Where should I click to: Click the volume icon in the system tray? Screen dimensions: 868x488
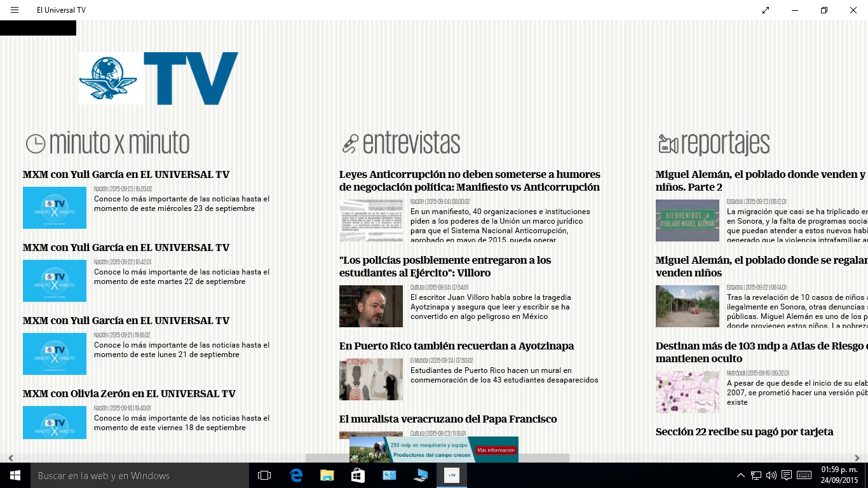771,475
